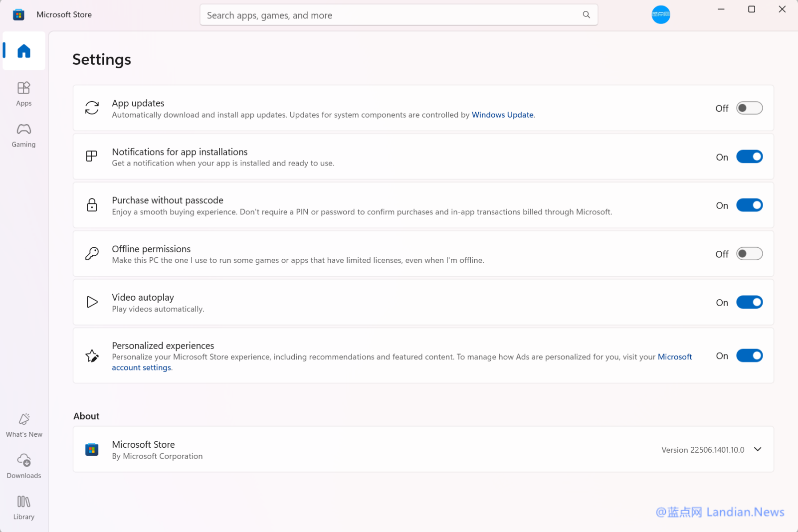798x532 pixels.
Task: Enable automatic App updates toggle
Action: tap(749, 108)
